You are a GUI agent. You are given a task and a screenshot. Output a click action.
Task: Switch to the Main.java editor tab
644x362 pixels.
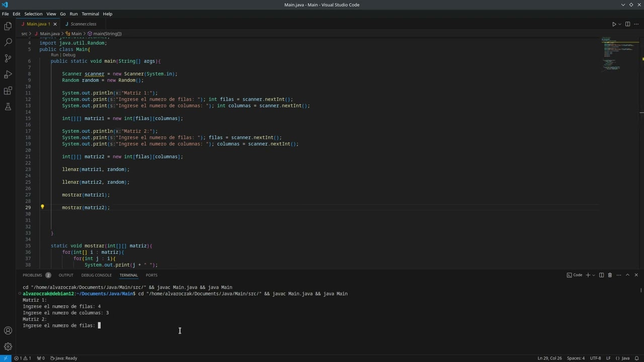(x=38, y=24)
